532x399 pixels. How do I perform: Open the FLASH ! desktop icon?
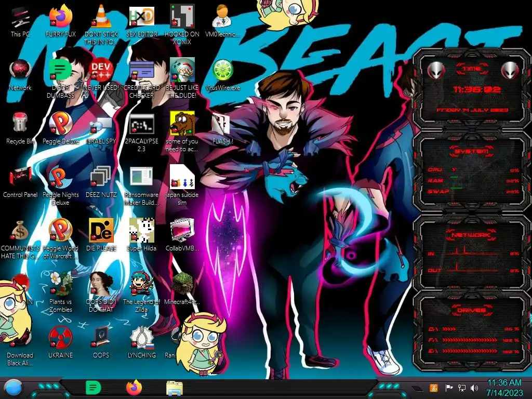tap(222, 129)
